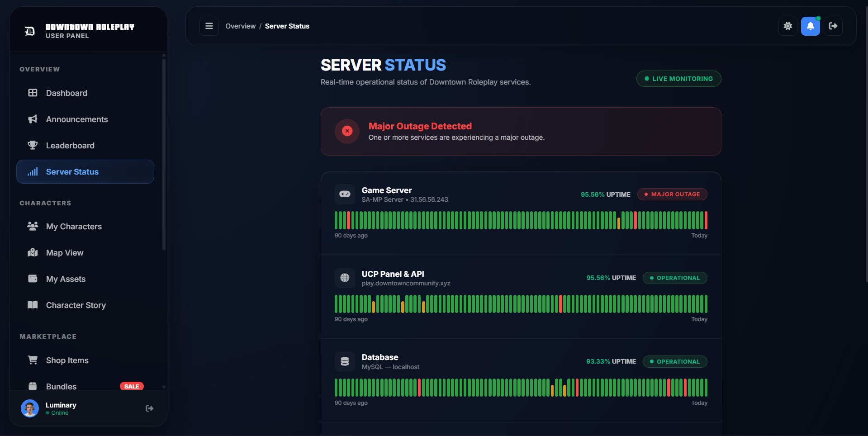Click the sidebar scrollbar down arrow
Image resolution: width=868 pixels, height=436 pixels.
(164, 387)
